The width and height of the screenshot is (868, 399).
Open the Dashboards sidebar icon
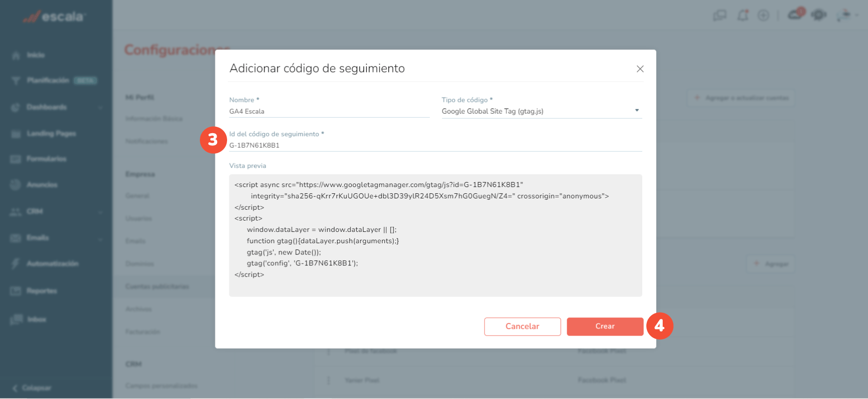coord(16,107)
